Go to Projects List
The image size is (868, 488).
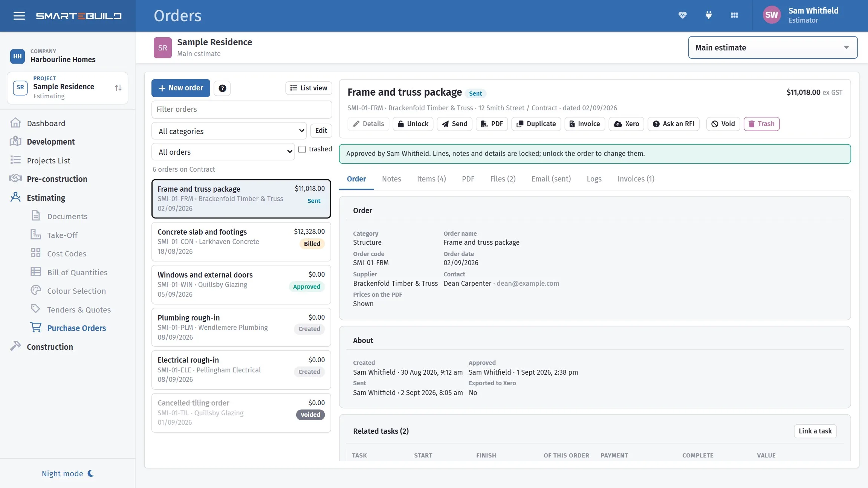pyautogui.click(x=48, y=160)
